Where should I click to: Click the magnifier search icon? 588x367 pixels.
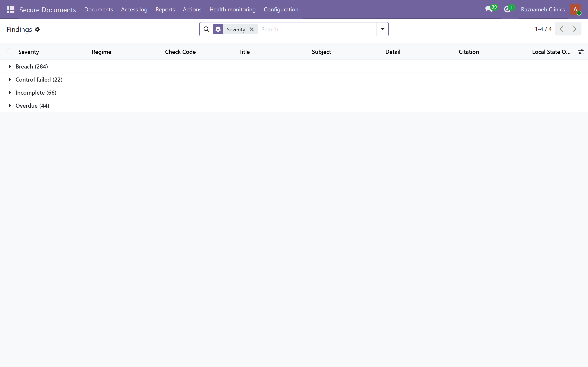point(206,29)
